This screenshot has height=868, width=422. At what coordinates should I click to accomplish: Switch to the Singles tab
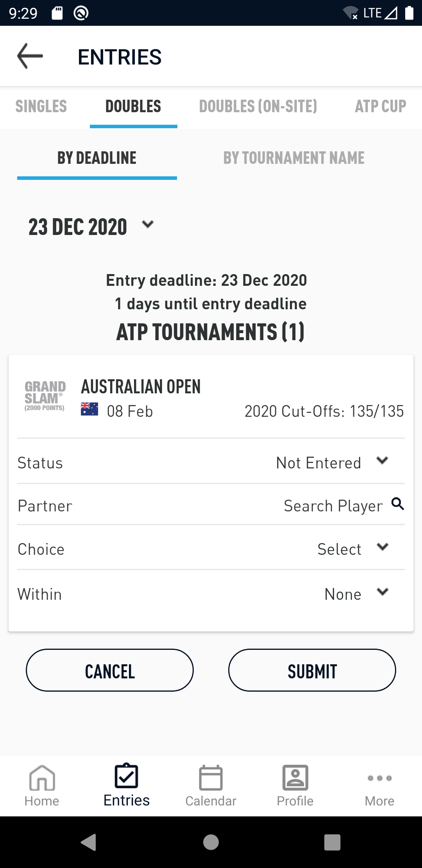pyautogui.click(x=41, y=106)
